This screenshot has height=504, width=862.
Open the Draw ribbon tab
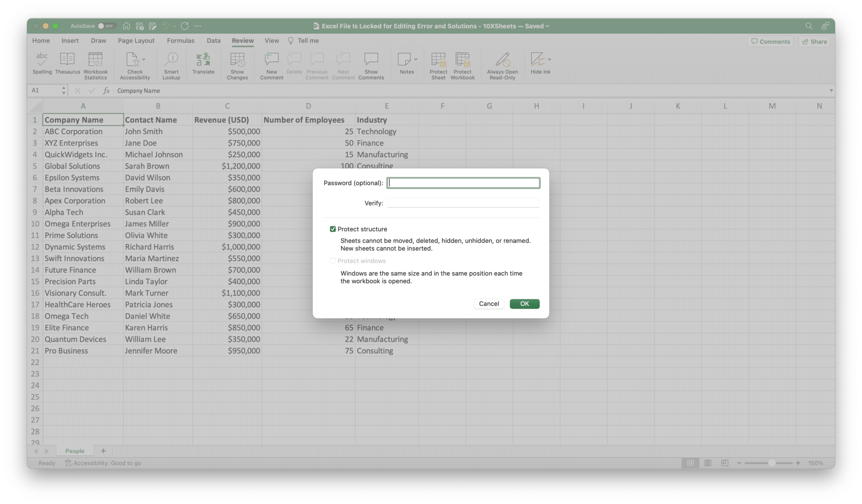click(x=98, y=41)
